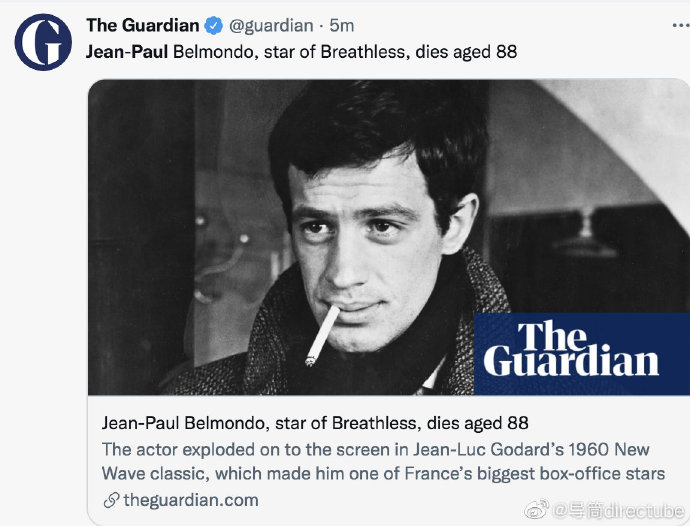Open the black-and-white Belmondo photo card
The width and height of the screenshot is (690, 526).
[389, 237]
